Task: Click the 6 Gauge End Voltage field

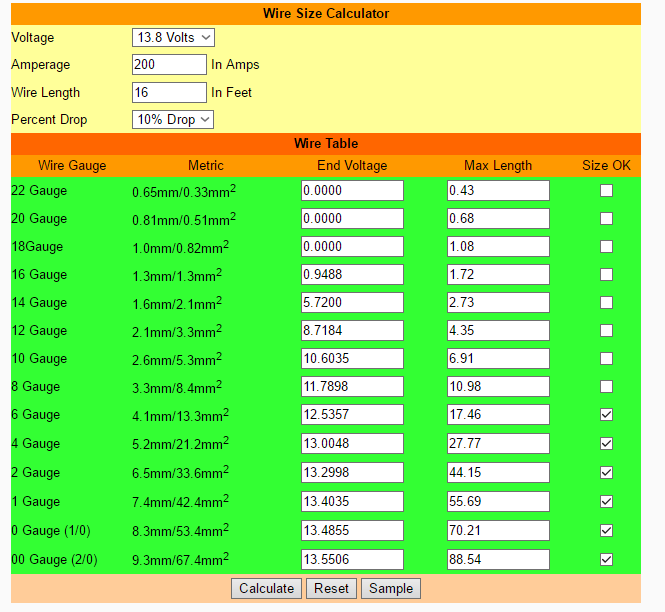Action: 352,414
